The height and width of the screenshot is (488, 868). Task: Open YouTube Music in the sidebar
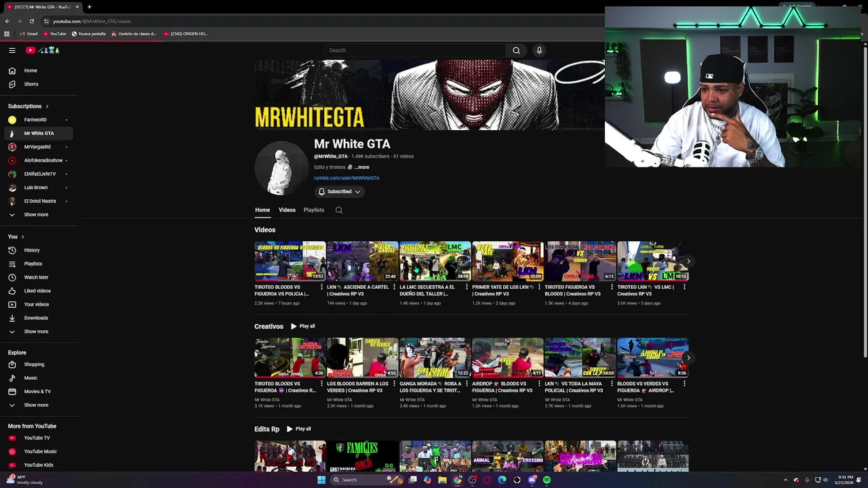point(38,451)
